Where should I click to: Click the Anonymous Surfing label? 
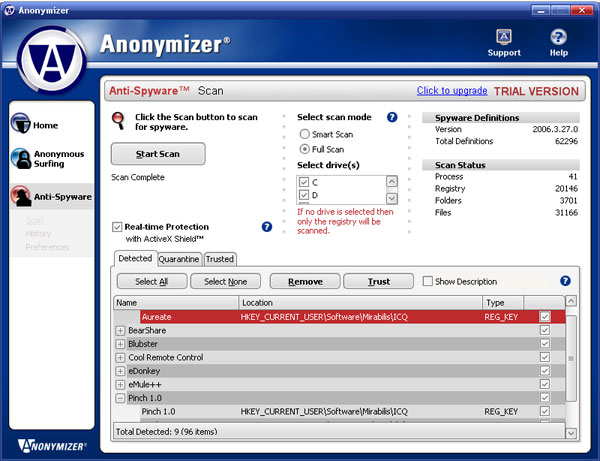pyautogui.click(x=59, y=159)
